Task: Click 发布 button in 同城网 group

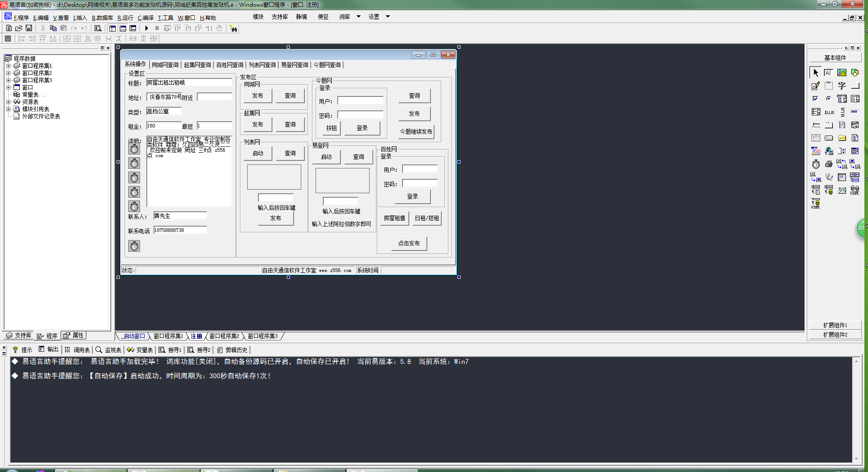Action: pyautogui.click(x=258, y=95)
